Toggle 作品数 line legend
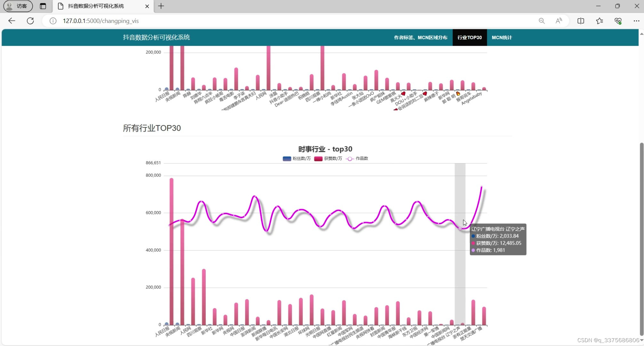Image resolution: width=644 pixels, height=346 pixels. point(357,159)
